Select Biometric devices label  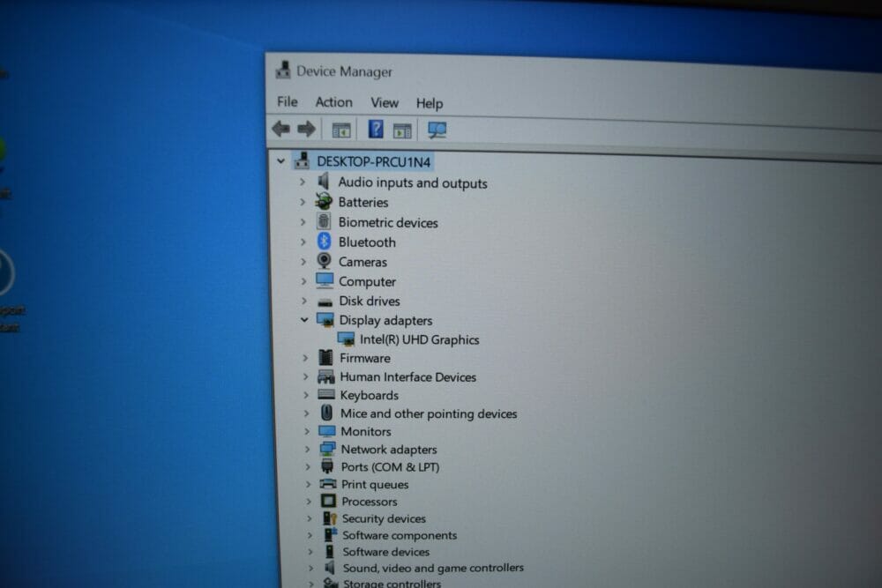(x=388, y=223)
